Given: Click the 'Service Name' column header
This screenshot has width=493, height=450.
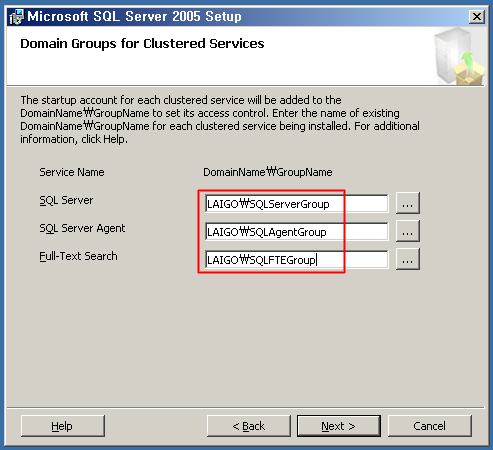Looking at the screenshot, I should pos(72,172).
